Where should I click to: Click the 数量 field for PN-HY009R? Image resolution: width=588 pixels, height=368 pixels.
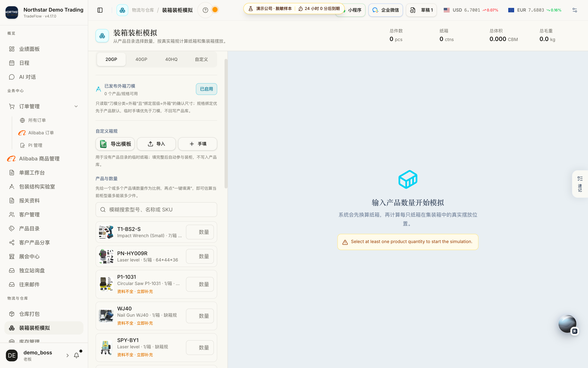tap(200, 256)
